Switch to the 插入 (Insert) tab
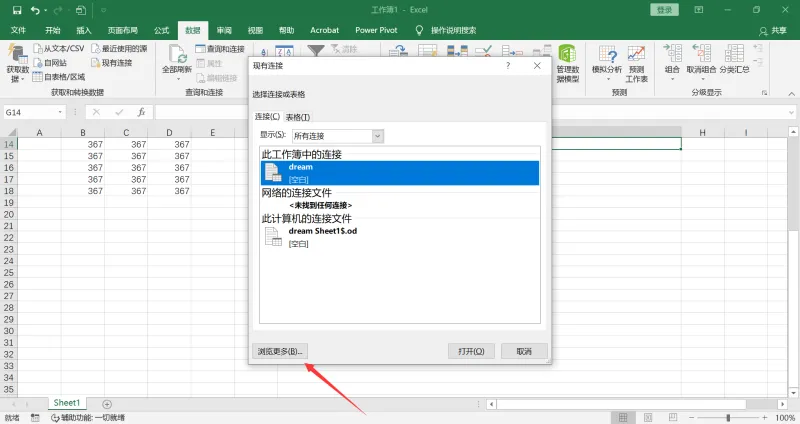Viewport: 800px width, 424px height. coord(84,30)
